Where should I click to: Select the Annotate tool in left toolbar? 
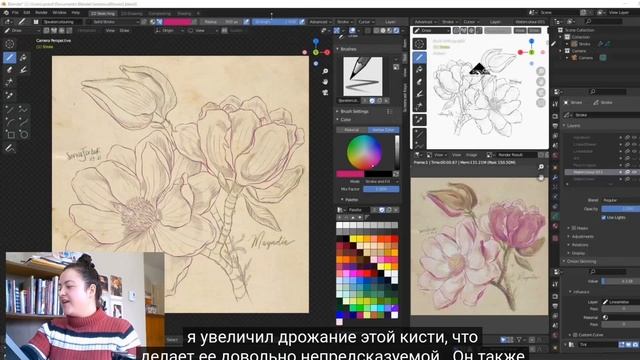[x=10, y=148]
